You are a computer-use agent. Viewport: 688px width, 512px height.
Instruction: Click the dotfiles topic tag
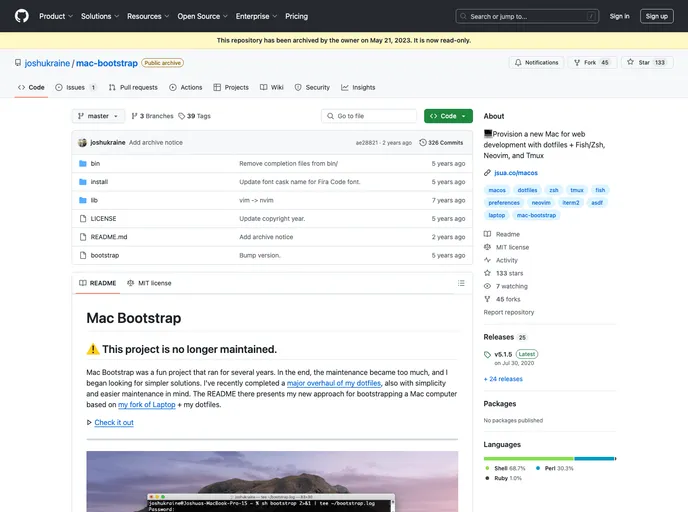[x=527, y=190]
